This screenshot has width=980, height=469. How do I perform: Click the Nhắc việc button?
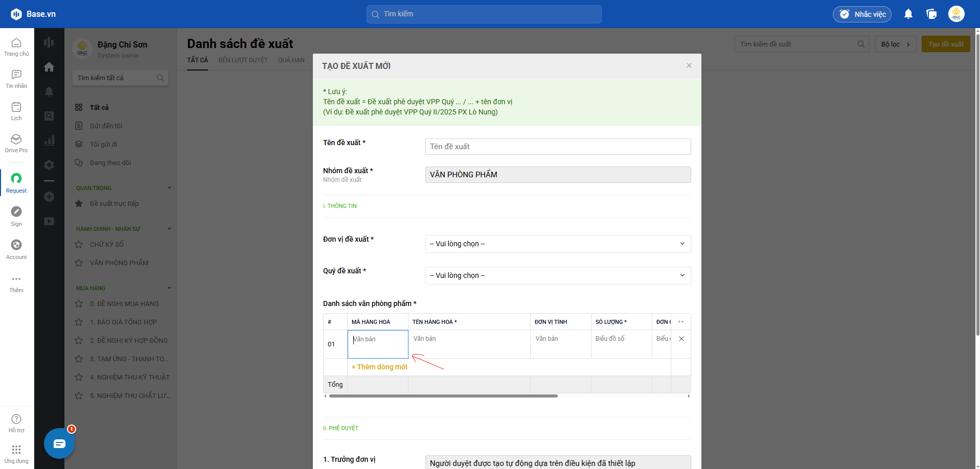[x=862, y=14]
